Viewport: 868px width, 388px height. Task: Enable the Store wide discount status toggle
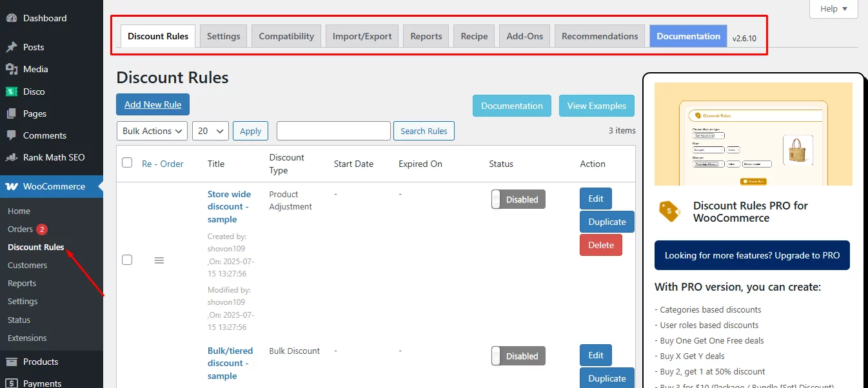518,199
